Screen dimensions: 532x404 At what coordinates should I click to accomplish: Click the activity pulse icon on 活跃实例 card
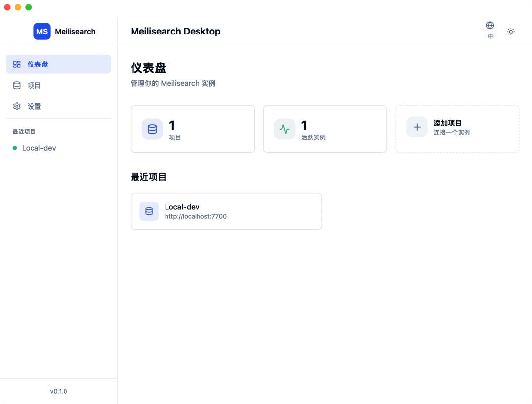pyautogui.click(x=284, y=129)
